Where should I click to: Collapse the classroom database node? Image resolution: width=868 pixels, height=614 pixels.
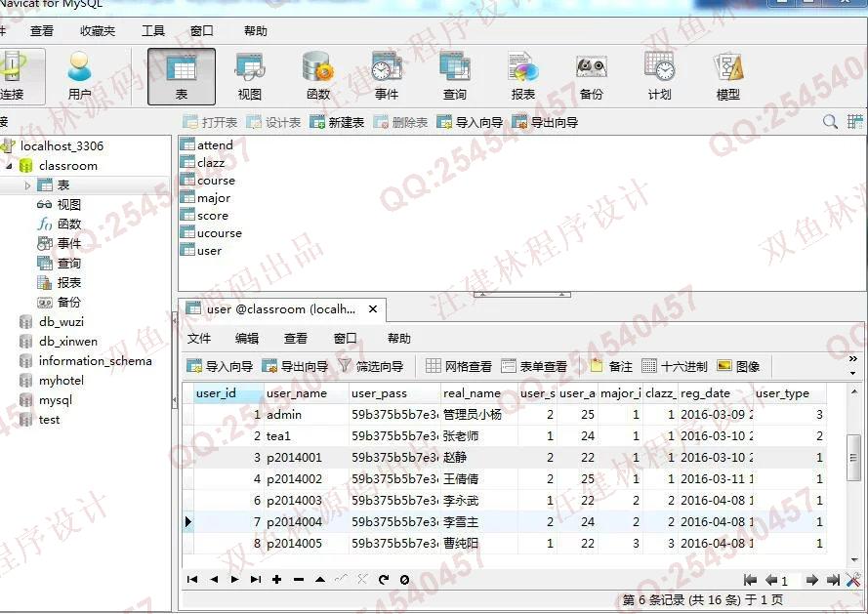pyautogui.click(x=10, y=166)
